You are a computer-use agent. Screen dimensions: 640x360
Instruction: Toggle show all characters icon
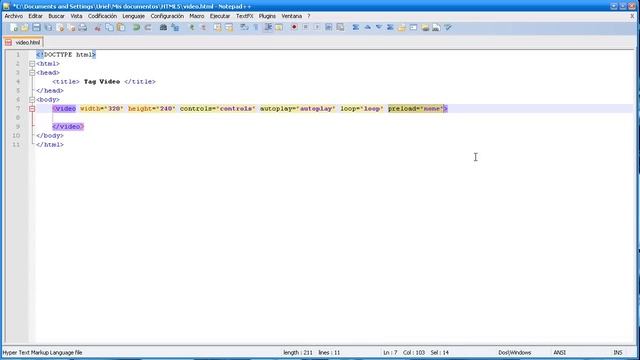click(x=256, y=28)
